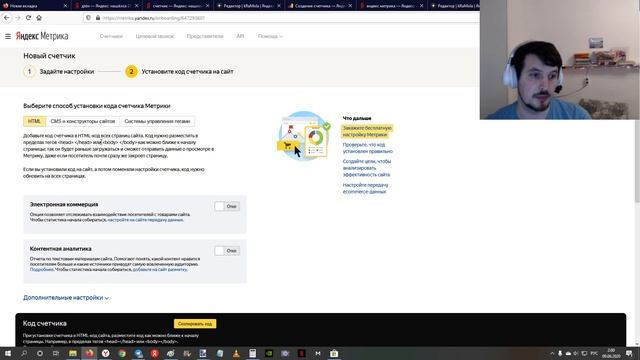Toggle the Электронная коммерция switch
Screen dimensions: 640x360
(x=227, y=206)
